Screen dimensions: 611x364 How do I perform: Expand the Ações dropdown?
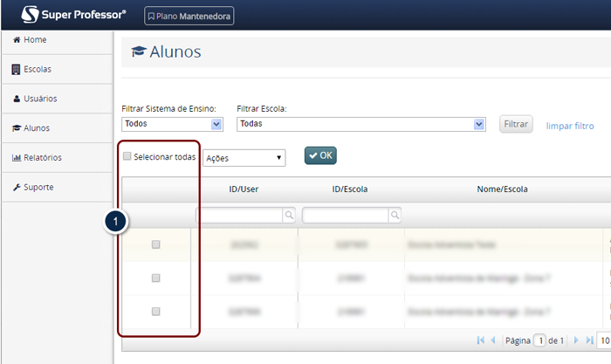[244, 158]
